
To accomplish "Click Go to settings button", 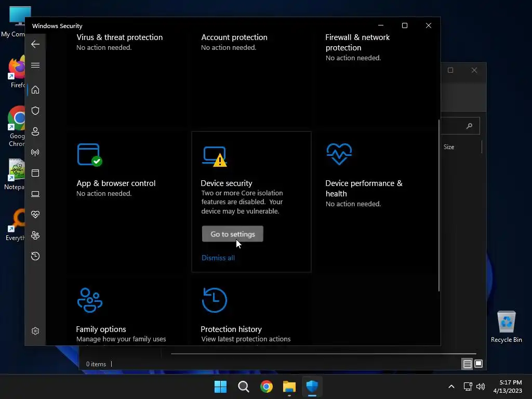I will point(232,234).
